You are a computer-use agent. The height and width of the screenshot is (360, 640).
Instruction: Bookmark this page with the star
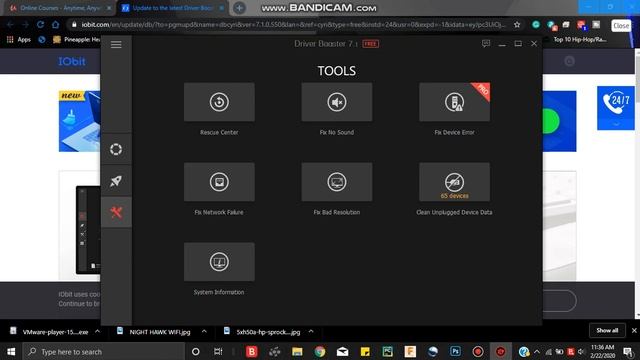[x=517, y=24]
